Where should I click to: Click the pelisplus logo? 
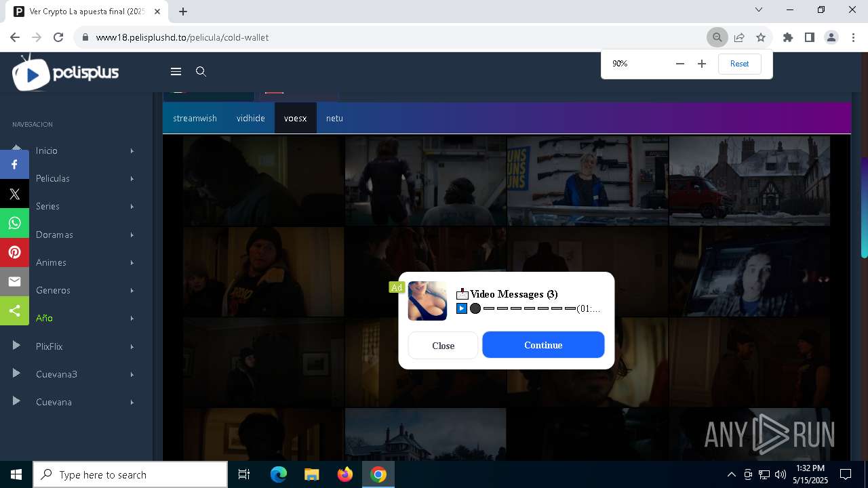[66, 73]
